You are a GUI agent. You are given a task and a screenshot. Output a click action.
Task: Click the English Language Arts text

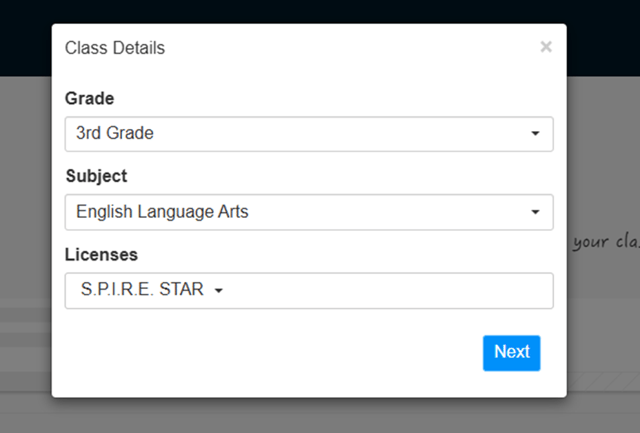click(x=162, y=212)
